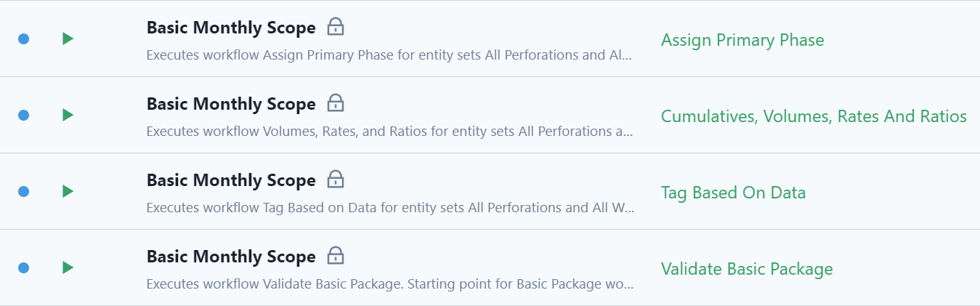
Task: Click blue status dot for Cumulatives row
Action: tap(23, 115)
